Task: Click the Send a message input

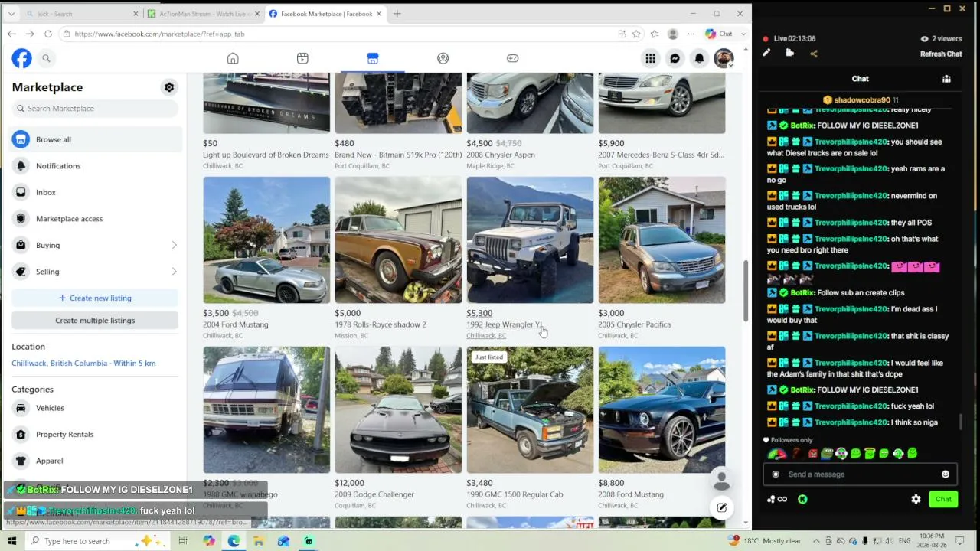Action: coord(860,474)
